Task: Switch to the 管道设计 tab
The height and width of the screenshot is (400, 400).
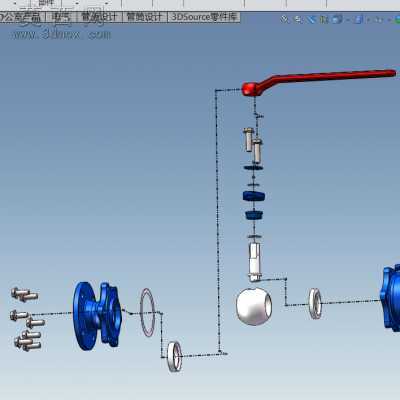Action: pyautogui.click(x=99, y=17)
